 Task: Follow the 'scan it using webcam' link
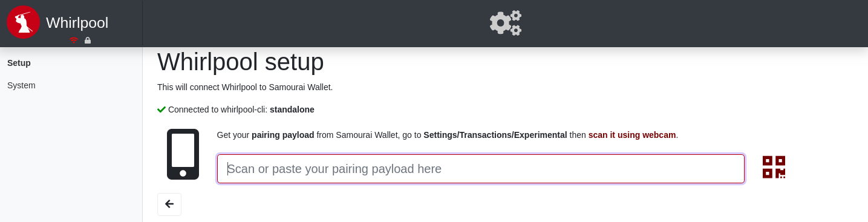[x=632, y=135]
